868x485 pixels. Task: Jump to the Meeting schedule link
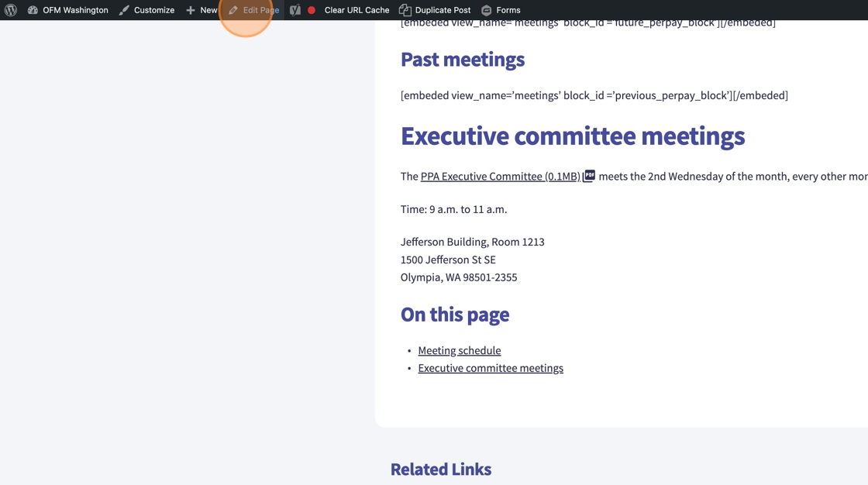pyautogui.click(x=459, y=350)
